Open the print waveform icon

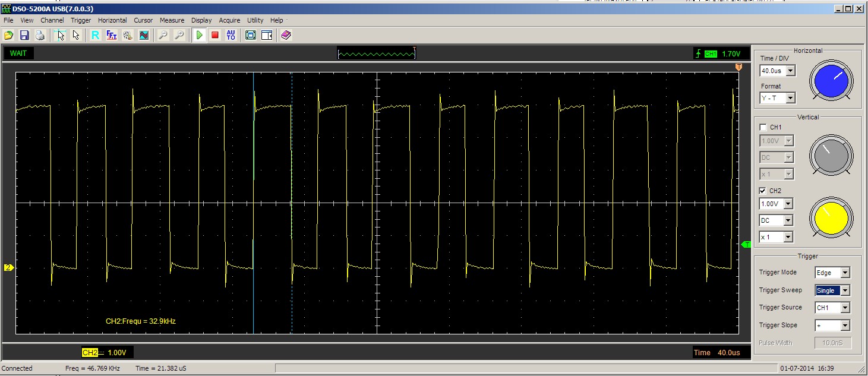(x=40, y=35)
